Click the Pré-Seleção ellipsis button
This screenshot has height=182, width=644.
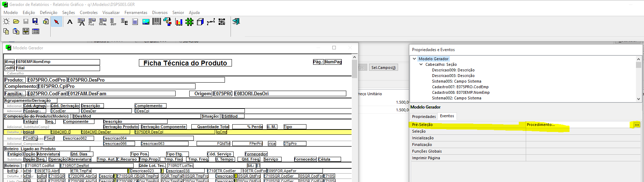pos(637,125)
